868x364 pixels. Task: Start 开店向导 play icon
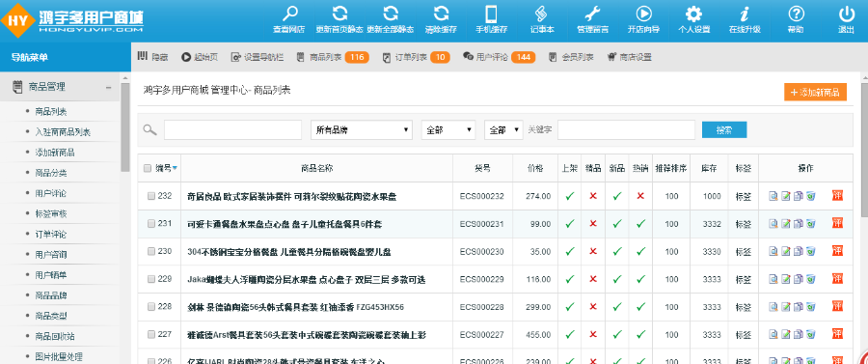643,14
